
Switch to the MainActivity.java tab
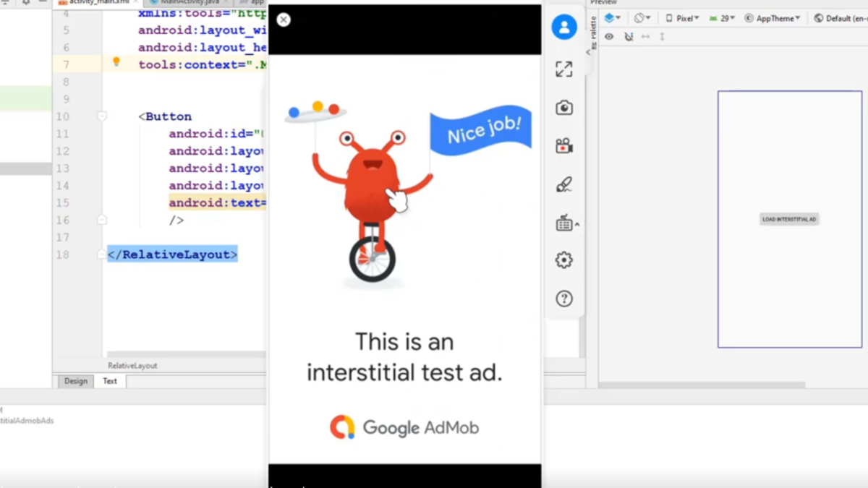tap(184, 2)
